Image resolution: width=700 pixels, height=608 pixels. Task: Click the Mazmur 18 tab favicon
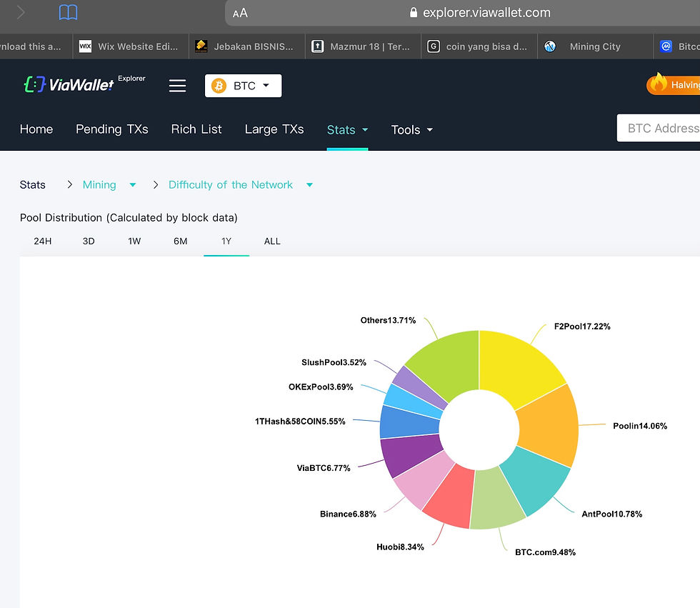(317, 46)
